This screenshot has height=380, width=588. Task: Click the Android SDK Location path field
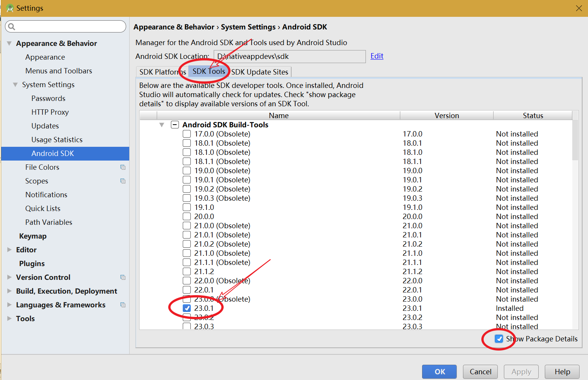(289, 56)
